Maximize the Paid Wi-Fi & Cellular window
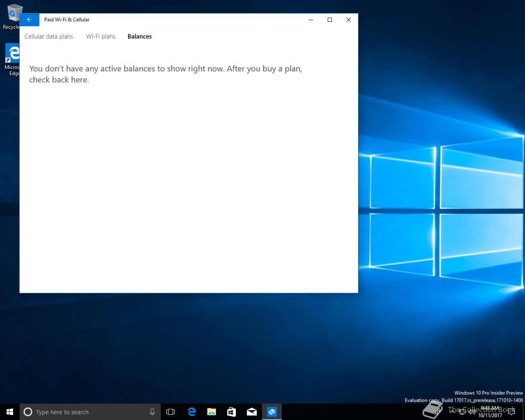Viewport: 525px width, 420px height. click(x=330, y=20)
